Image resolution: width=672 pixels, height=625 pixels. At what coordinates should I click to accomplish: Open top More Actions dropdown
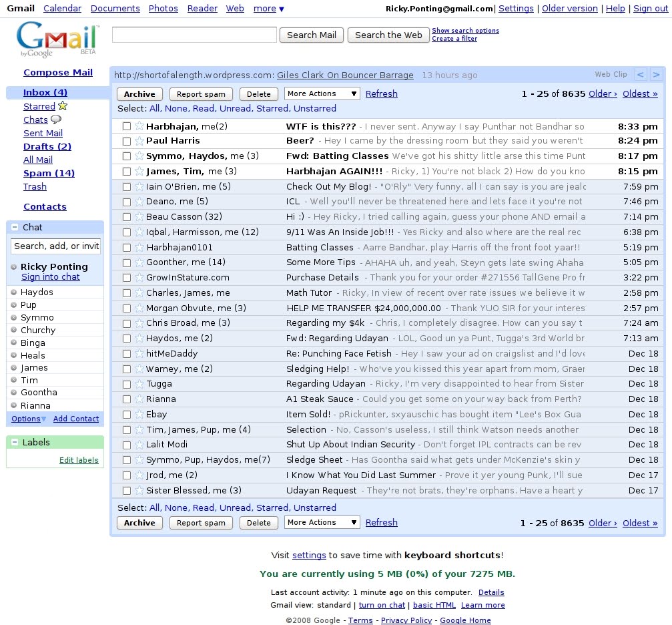322,93
